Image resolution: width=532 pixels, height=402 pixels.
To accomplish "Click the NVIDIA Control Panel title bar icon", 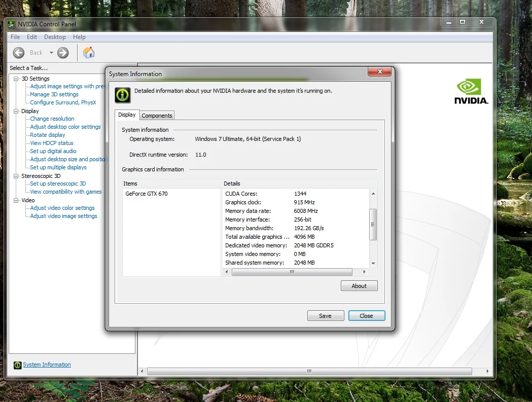I will click(11, 24).
